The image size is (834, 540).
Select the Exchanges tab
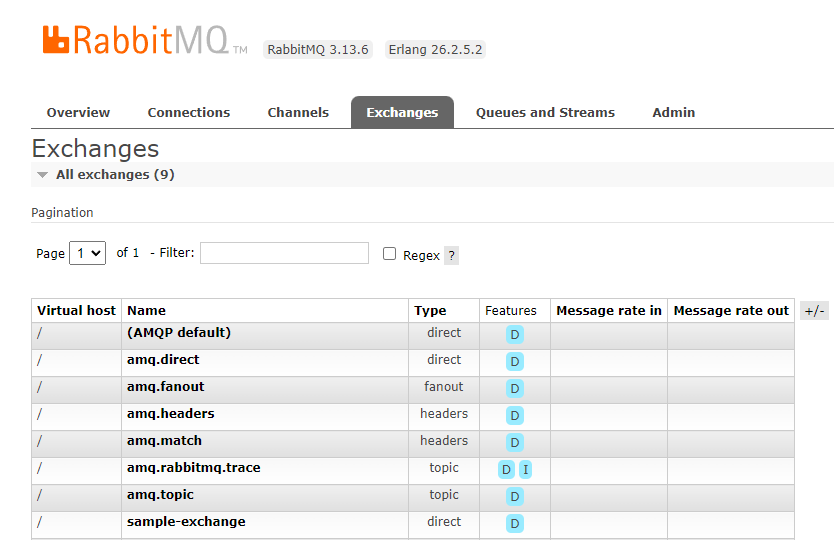[402, 112]
